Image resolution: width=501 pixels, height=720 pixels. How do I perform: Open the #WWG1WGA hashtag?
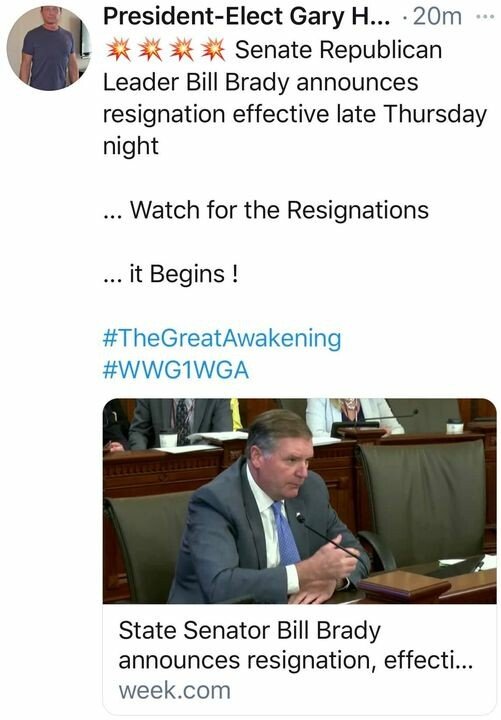pyautogui.click(x=176, y=370)
